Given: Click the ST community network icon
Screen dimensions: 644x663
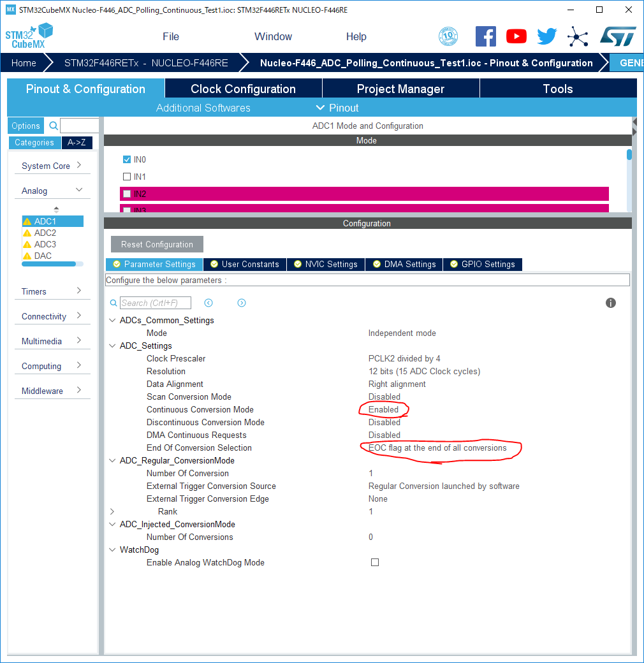Looking at the screenshot, I should (578, 36).
